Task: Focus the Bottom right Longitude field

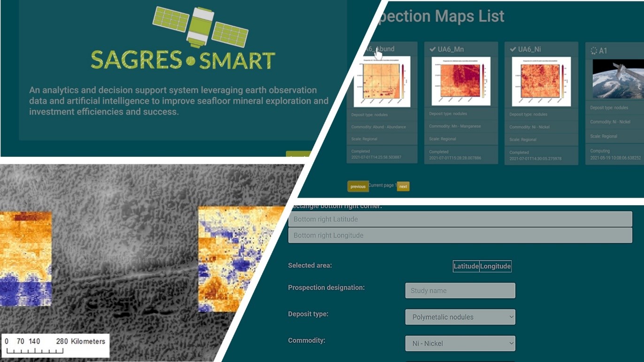Action: 460,235
